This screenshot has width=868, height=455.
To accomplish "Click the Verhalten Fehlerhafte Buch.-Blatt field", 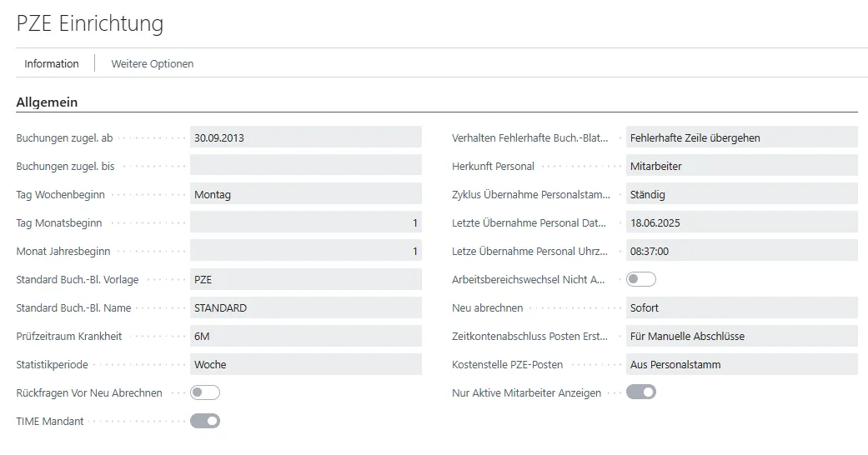I will click(740, 137).
